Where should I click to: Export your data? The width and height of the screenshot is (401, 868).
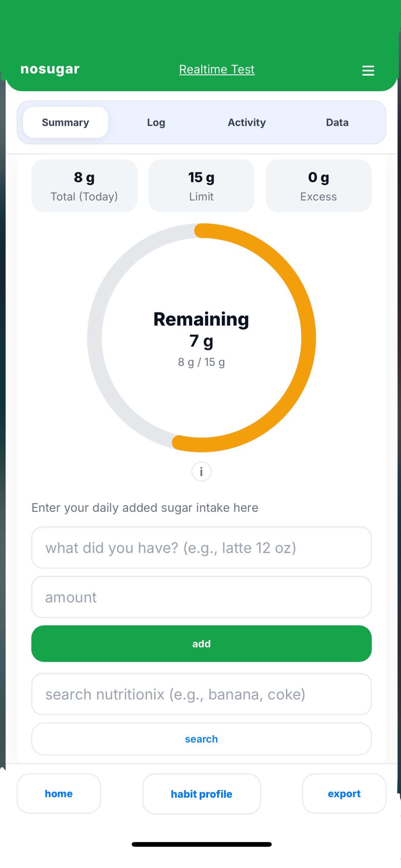[344, 794]
